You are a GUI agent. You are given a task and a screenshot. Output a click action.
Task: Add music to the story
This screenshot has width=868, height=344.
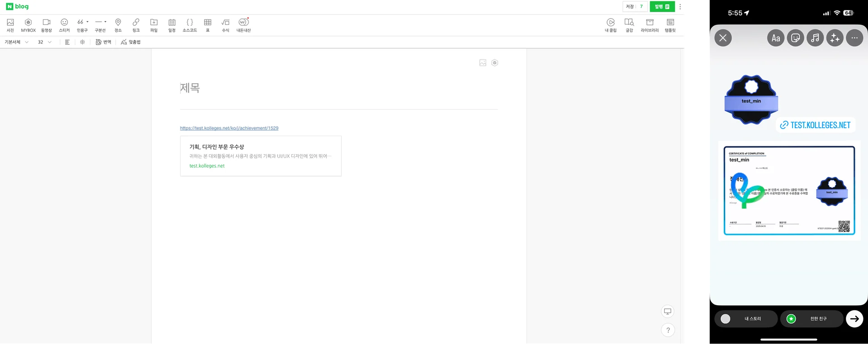815,38
